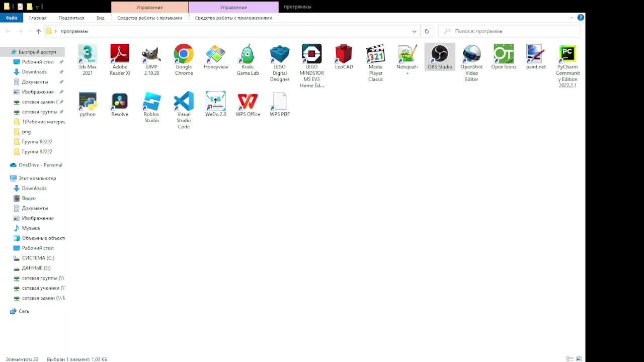The height and width of the screenshot is (362, 644).
Task: Select the Roblox Studio shortcut
Action: point(151,107)
